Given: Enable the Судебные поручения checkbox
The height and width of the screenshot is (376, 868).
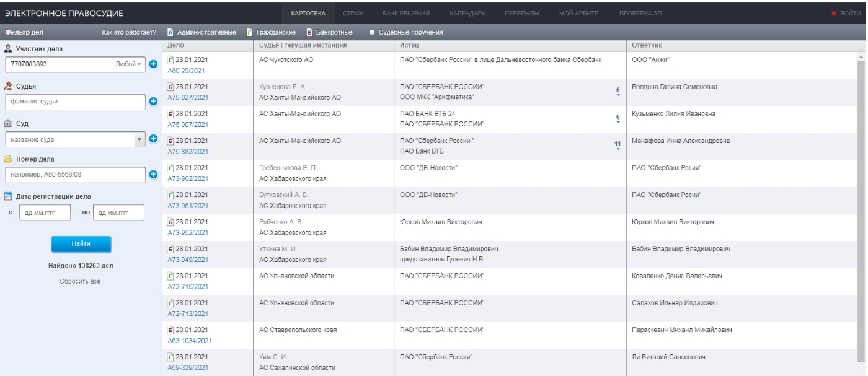Looking at the screenshot, I should [x=372, y=32].
